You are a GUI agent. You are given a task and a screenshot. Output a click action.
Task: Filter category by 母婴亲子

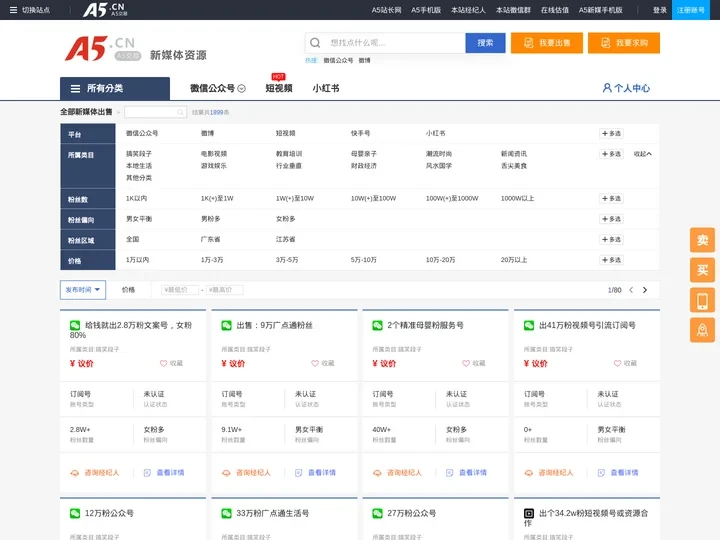tap(364, 154)
